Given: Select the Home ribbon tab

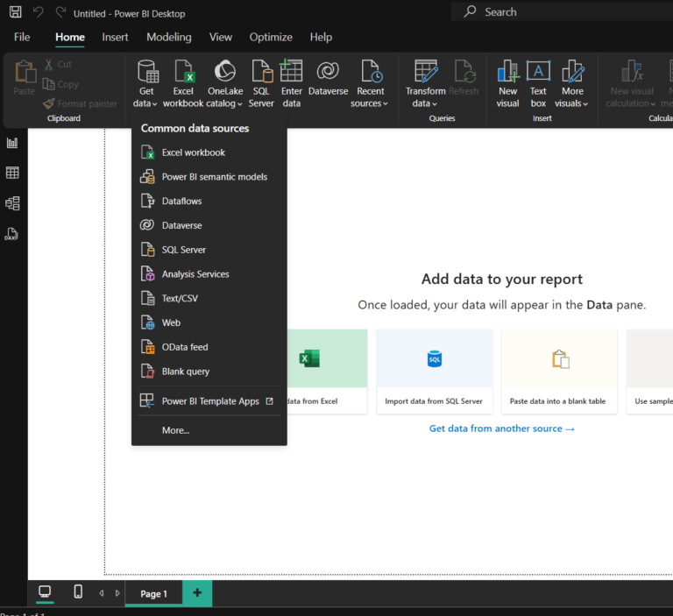Looking at the screenshot, I should pos(70,37).
